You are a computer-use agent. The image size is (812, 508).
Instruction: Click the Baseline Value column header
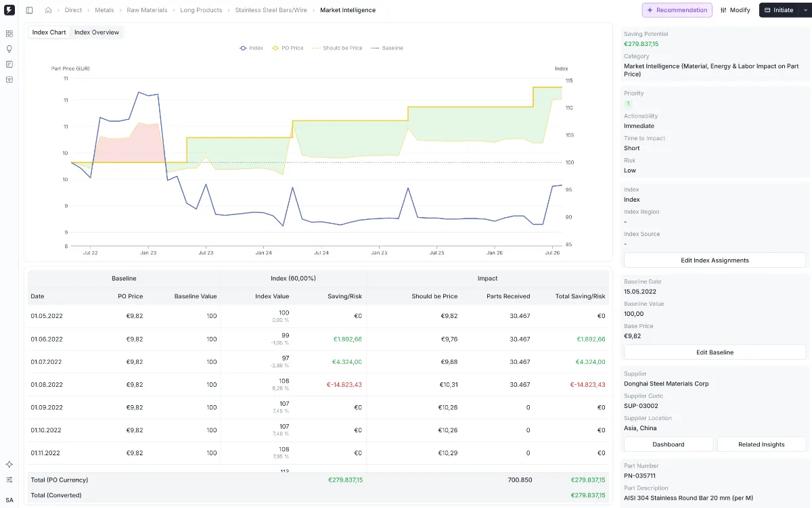pyautogui.click(x=196, y=296)
